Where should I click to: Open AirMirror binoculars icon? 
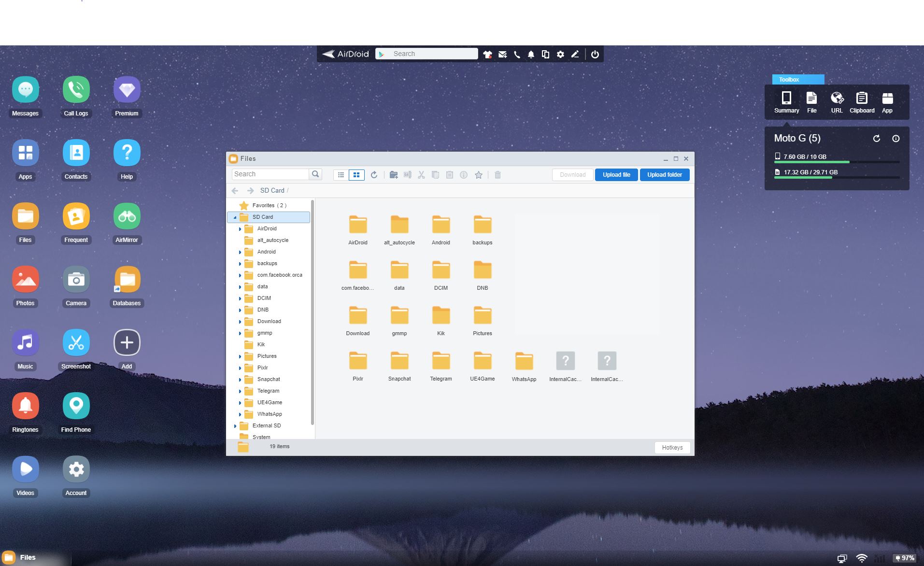[127, 216]
